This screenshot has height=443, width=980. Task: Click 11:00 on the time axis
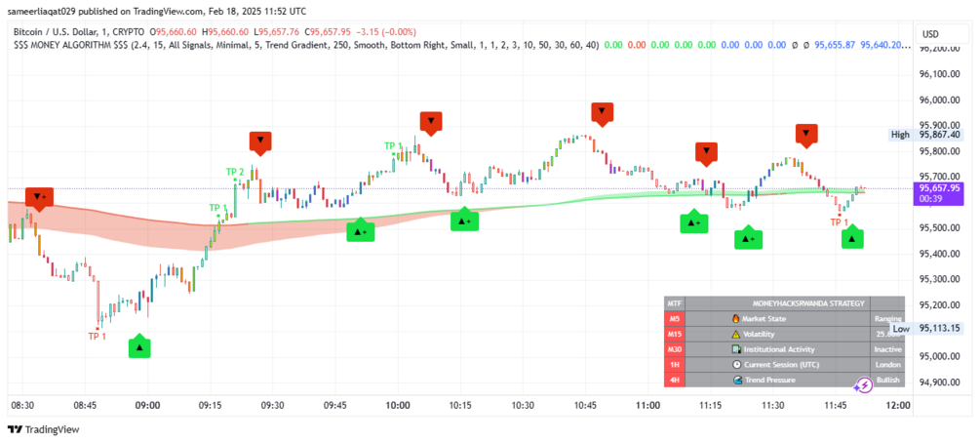click(648, 406)
